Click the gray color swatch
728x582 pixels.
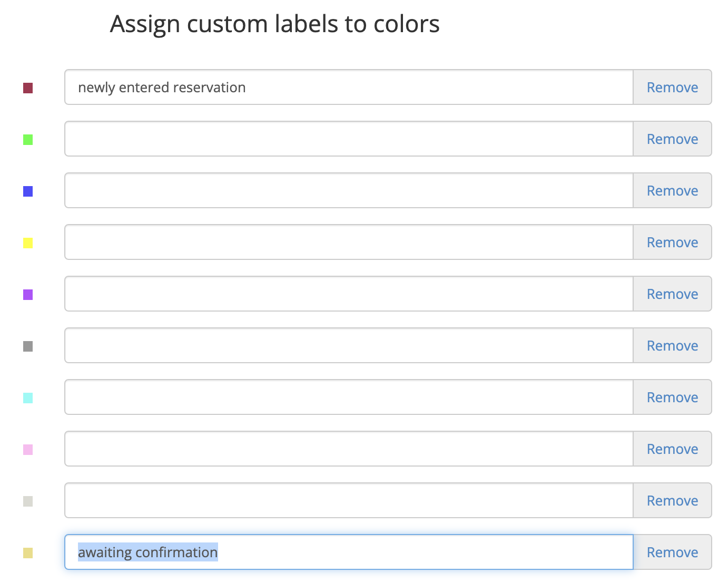[28, 346]
